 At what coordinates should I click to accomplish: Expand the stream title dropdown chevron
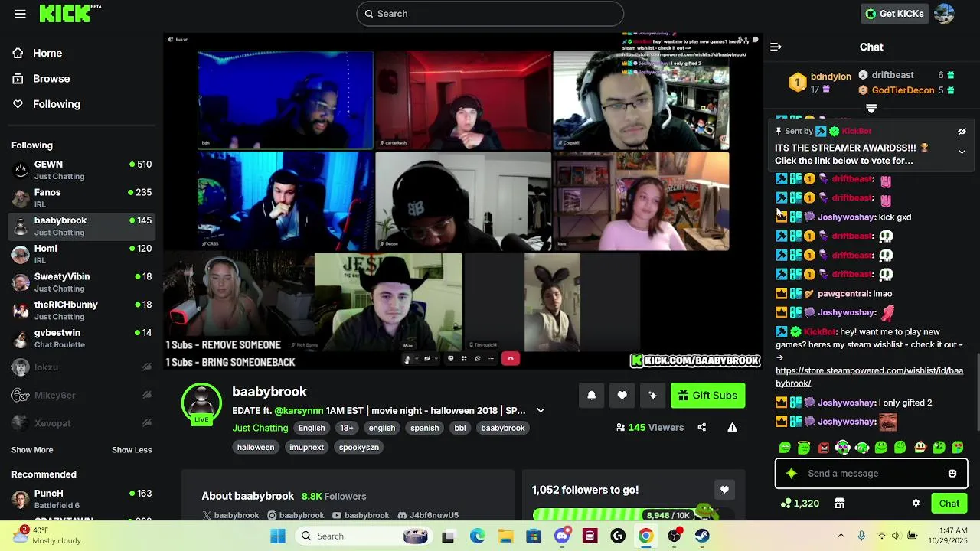[x=541, y=410]
